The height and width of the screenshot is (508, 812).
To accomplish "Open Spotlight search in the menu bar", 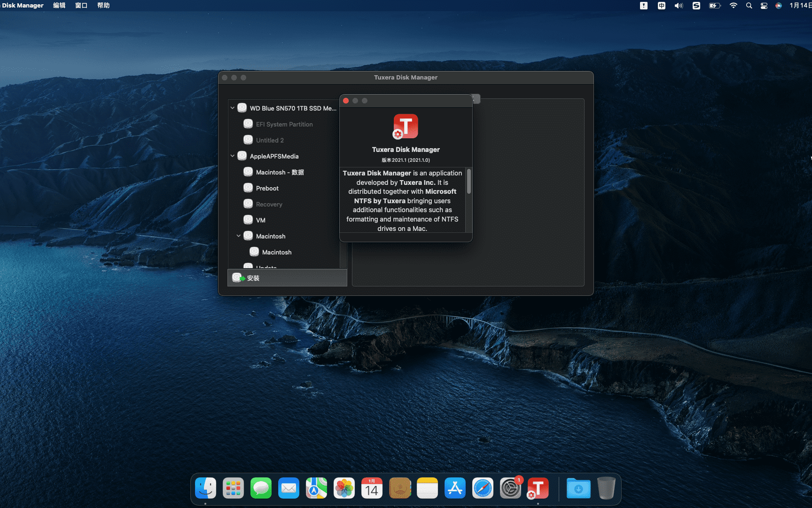I will tap(749, 6).
